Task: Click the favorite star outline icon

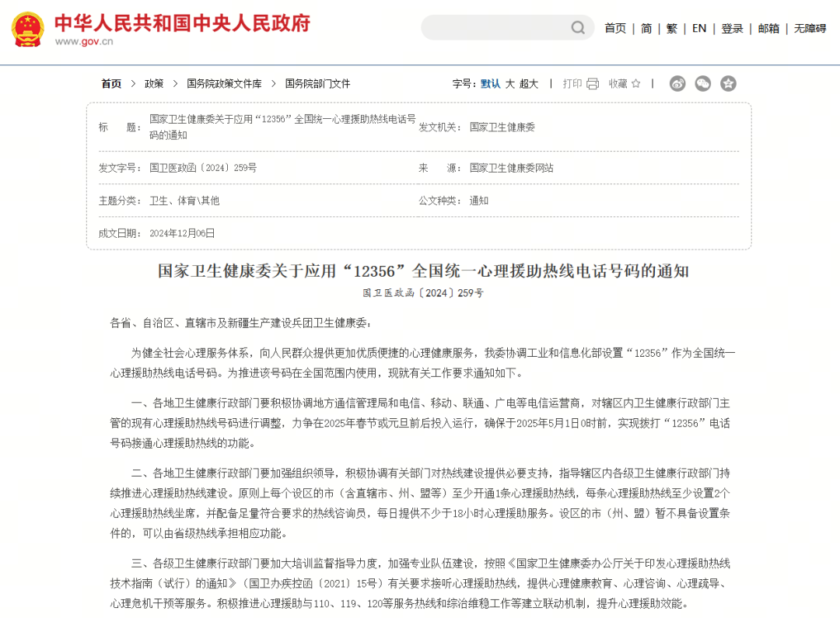Action: point(636,83)
